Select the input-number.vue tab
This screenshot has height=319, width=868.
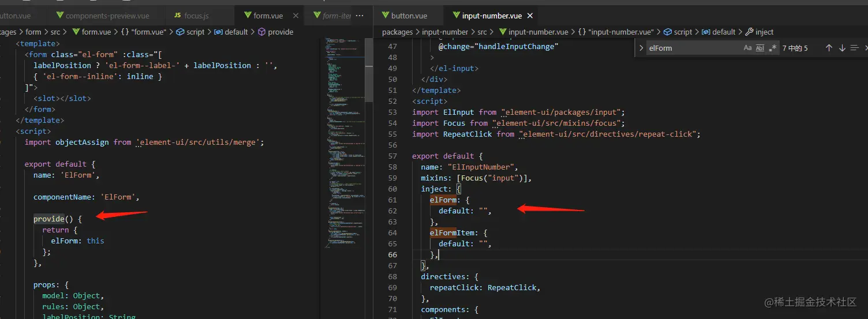click(x=492, y=16)
